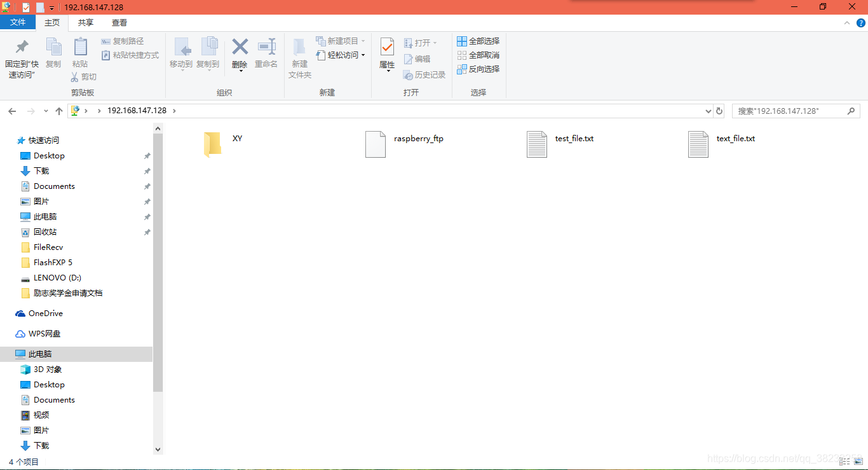Click the Properties (属性) checkmark icon
Image resolution: width=868 pixels, height=470 pixels.
tap(387, 47)
